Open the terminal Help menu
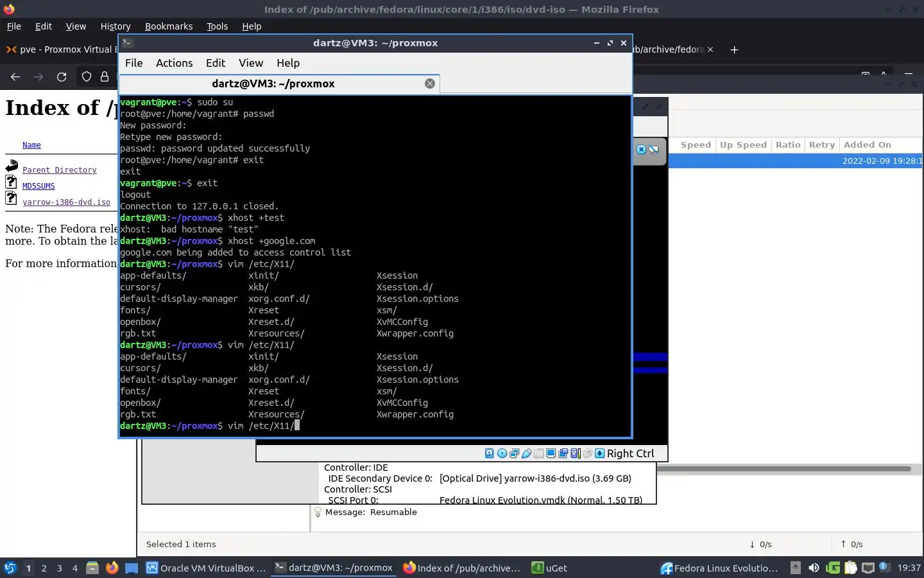924x578 pixels. point(288,63)
